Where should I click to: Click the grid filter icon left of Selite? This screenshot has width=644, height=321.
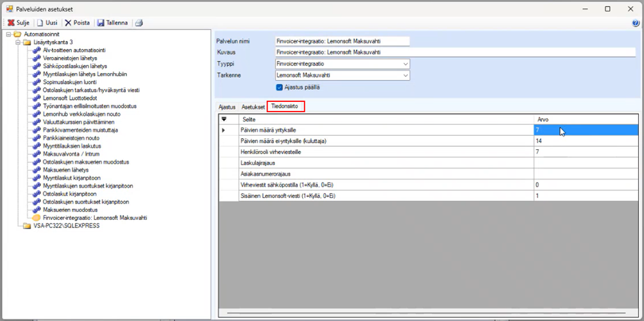coord(224,119)
